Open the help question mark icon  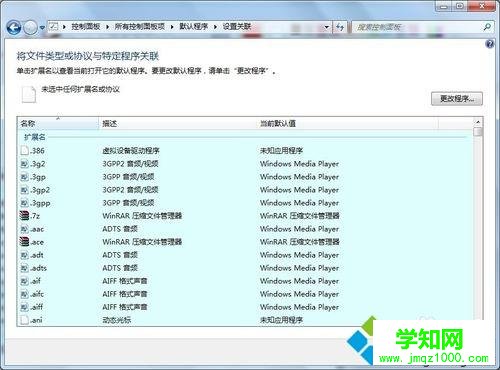coord(490,44)
